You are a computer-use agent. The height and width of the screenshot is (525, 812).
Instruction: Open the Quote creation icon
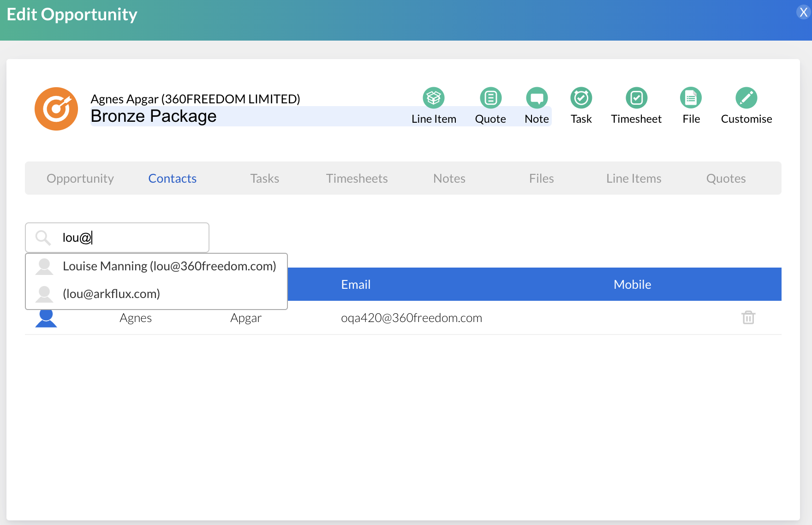coord(490,98)
